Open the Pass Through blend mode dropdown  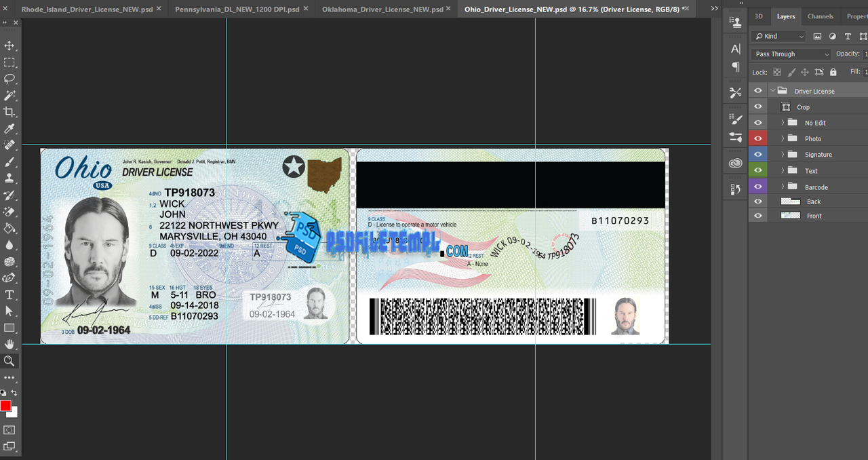click(x=791, y=54)
